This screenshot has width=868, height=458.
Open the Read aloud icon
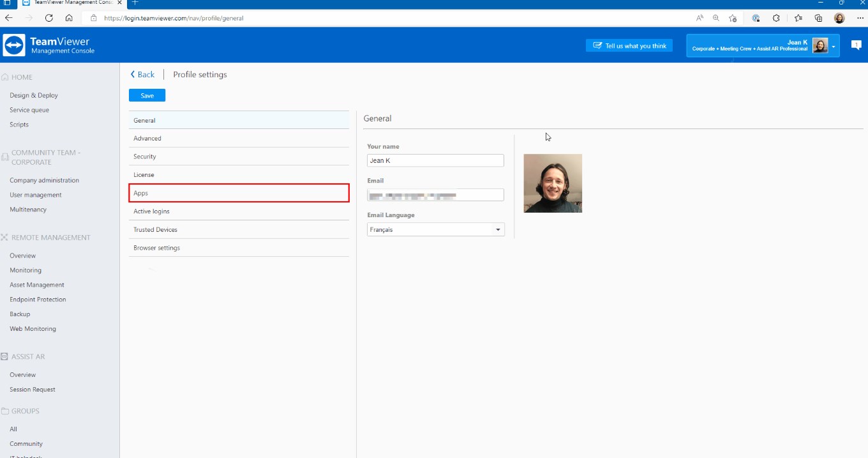[700, 18]
